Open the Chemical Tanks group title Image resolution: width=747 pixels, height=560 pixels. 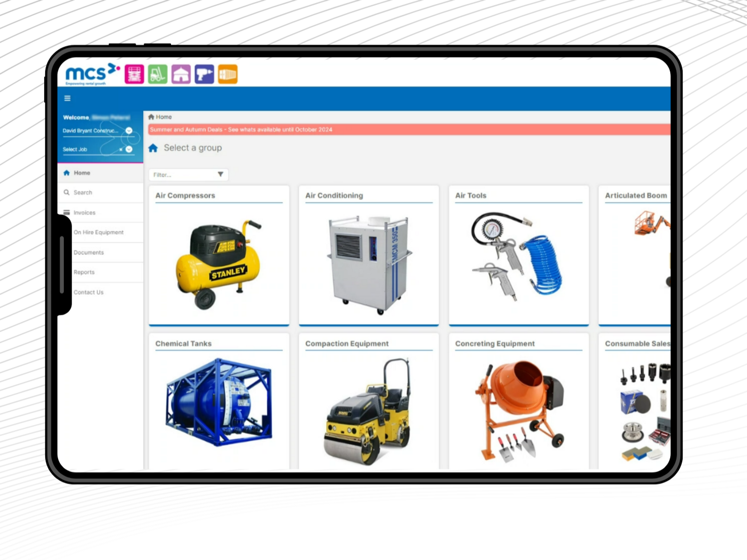(183, 344)
